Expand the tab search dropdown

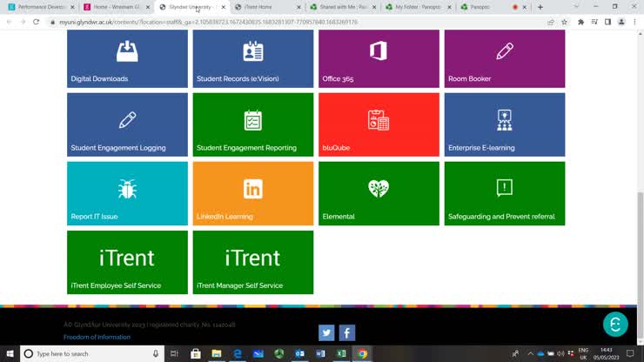click(x=576, y=7)
